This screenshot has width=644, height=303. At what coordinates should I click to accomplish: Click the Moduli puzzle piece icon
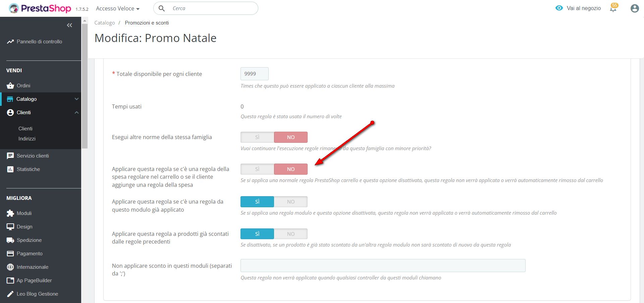tap(10, 213)
